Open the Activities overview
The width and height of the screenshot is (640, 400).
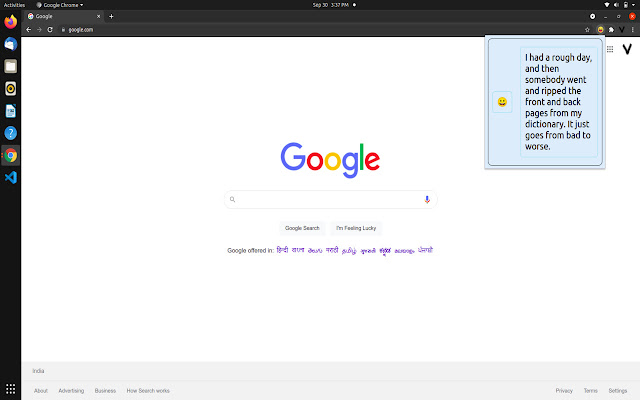[14, 5]
